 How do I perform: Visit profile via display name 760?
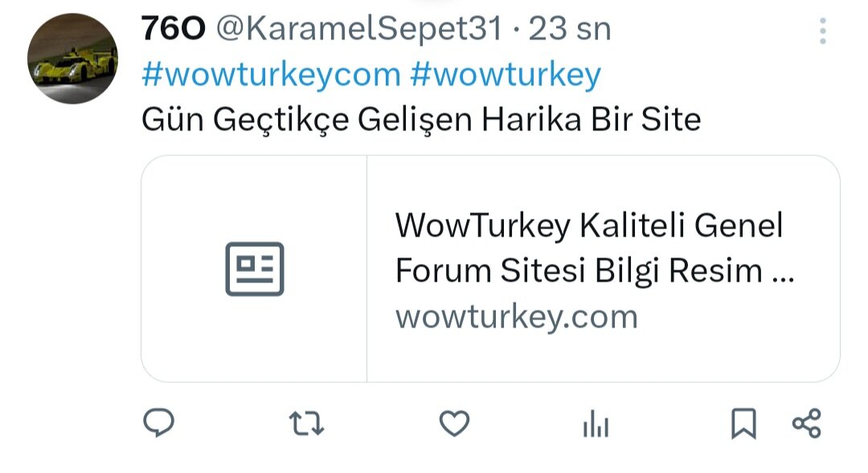point(174,28)
